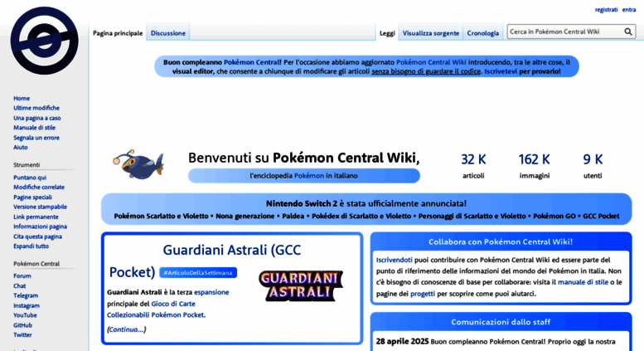The image size is (644, 351).
Task: Open the Cronologia tab
Action: click(482, 33)
